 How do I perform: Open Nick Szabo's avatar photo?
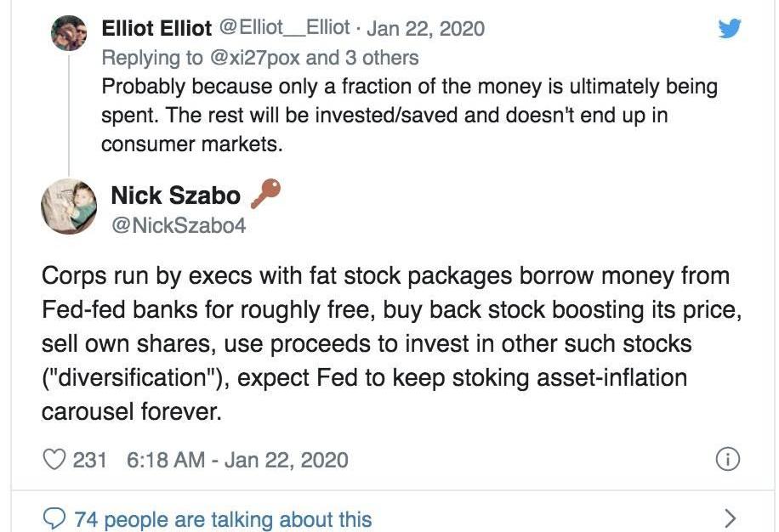coord(68,207)
